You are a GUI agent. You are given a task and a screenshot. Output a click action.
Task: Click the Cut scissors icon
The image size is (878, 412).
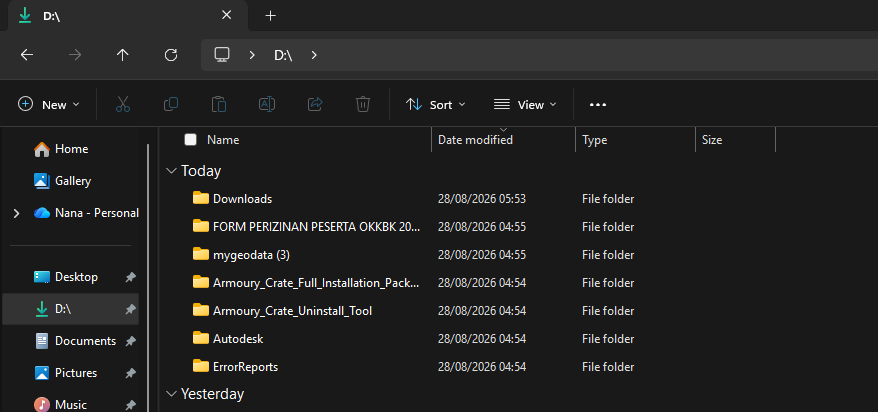(x=123, y=104)
